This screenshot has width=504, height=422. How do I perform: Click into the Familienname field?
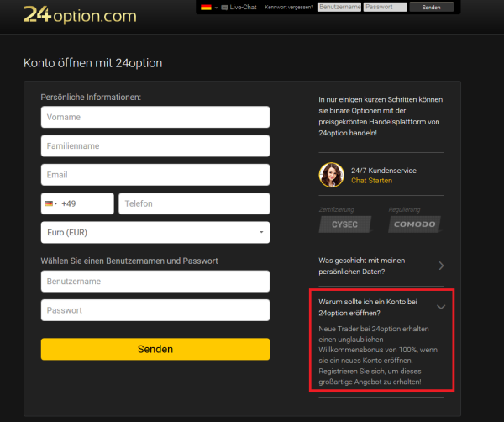(155, 146)
